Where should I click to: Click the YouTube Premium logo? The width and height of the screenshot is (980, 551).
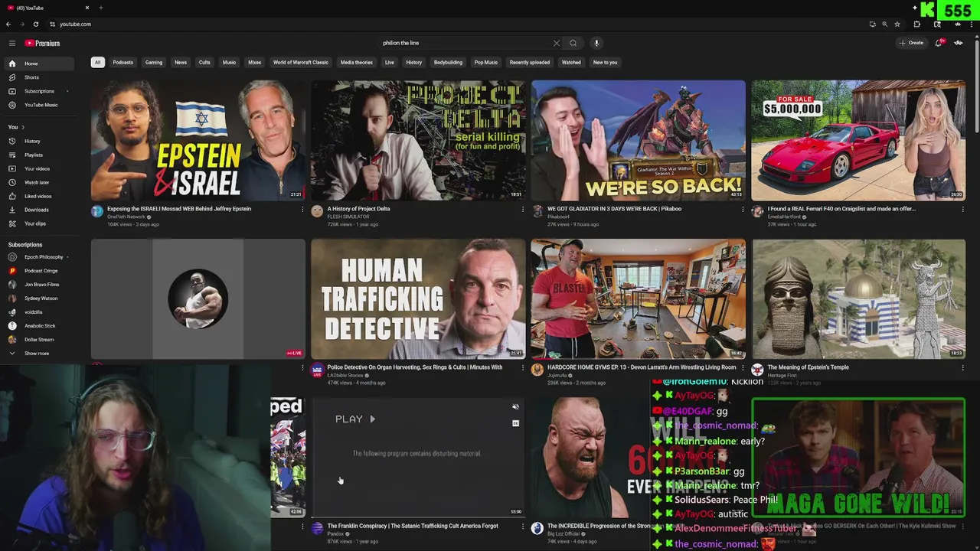tap(42, 43)
